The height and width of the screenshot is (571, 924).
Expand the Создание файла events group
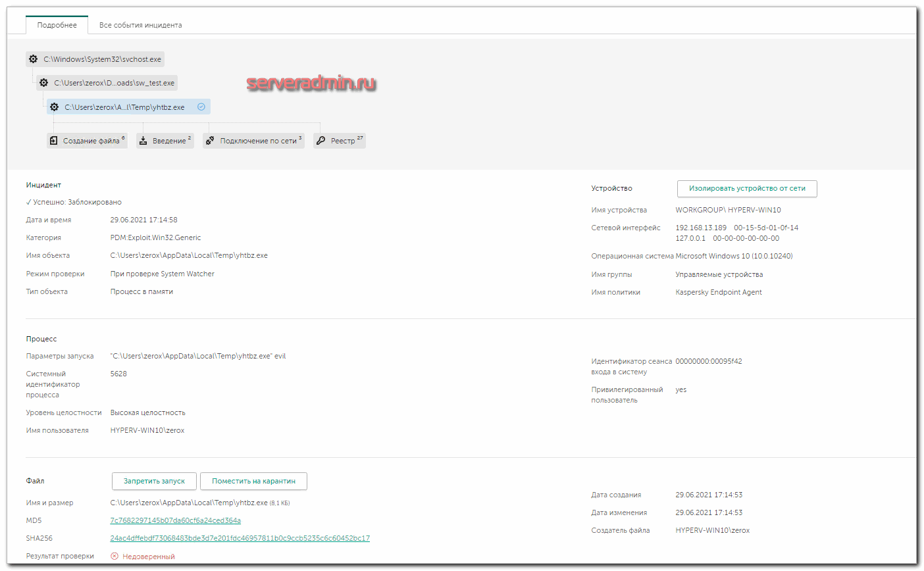click(91, 141)
